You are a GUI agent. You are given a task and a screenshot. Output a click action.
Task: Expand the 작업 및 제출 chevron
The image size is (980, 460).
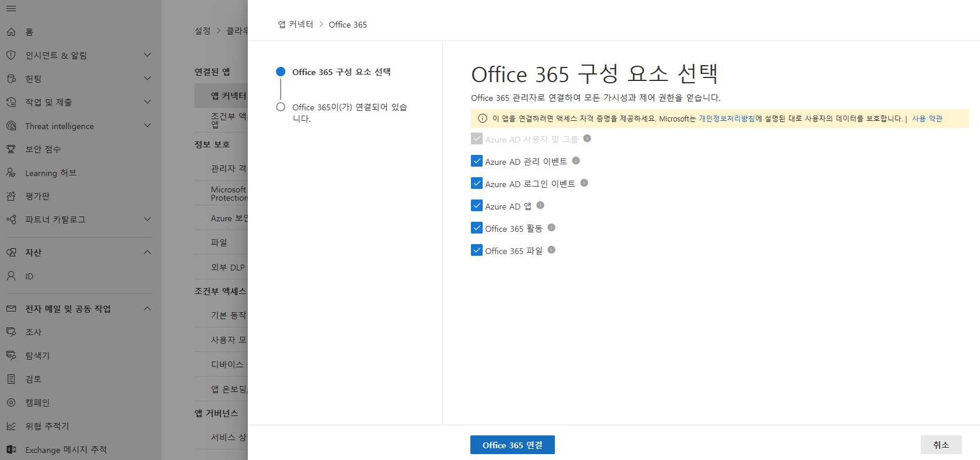[x=147, y=102]
